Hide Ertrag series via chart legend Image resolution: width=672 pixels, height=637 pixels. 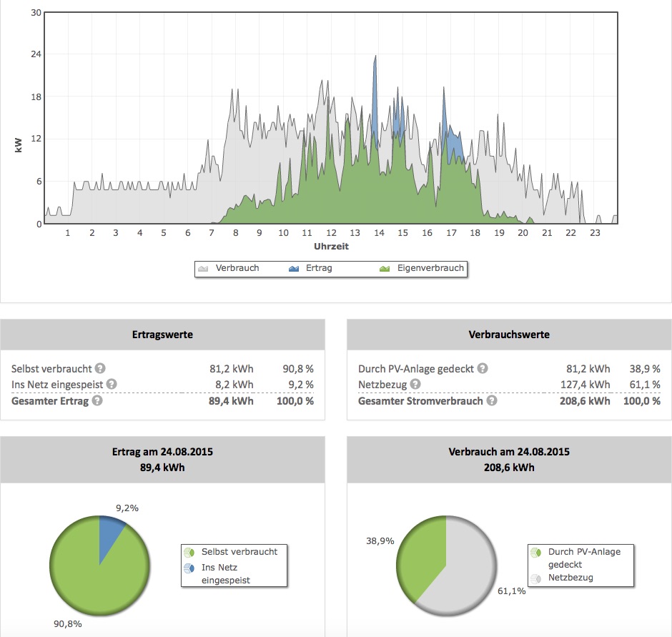pos(312,269)
